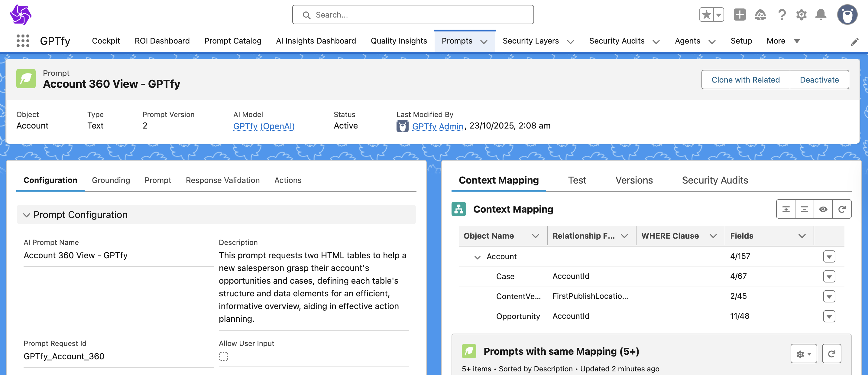The width and height of the screenshot is (868, 375).
Task: Click the edit navigation pencil icon
Action: pyautogui.click(x=854, y=42)
